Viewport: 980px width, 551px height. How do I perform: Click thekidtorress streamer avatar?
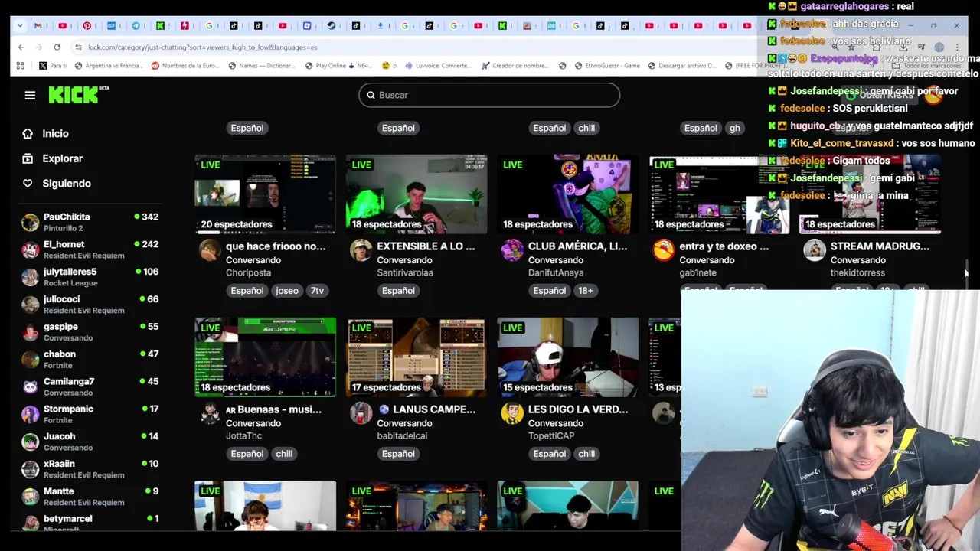click(815, 250)
